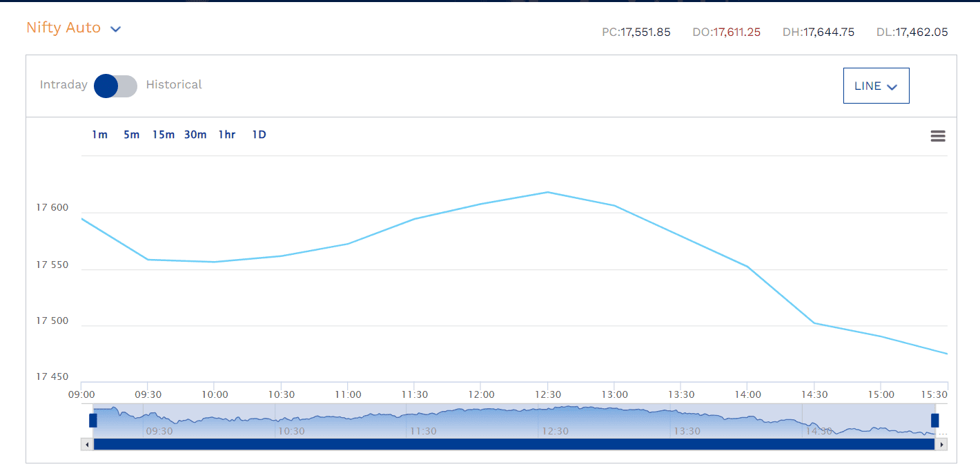Set the chart interval to 1D
This screenshot has width=980, height=469.
tap(259, 135)
